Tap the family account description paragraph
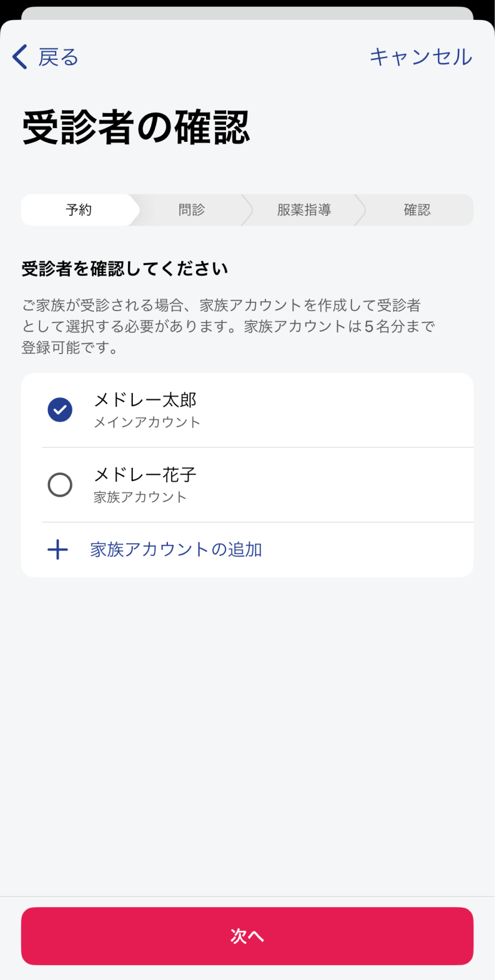 point(228,326)
